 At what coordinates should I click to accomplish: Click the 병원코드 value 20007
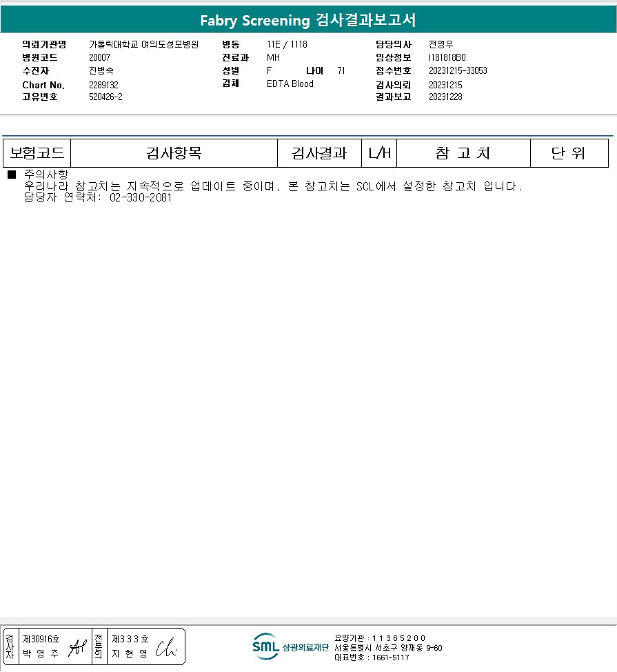(99, 57)
